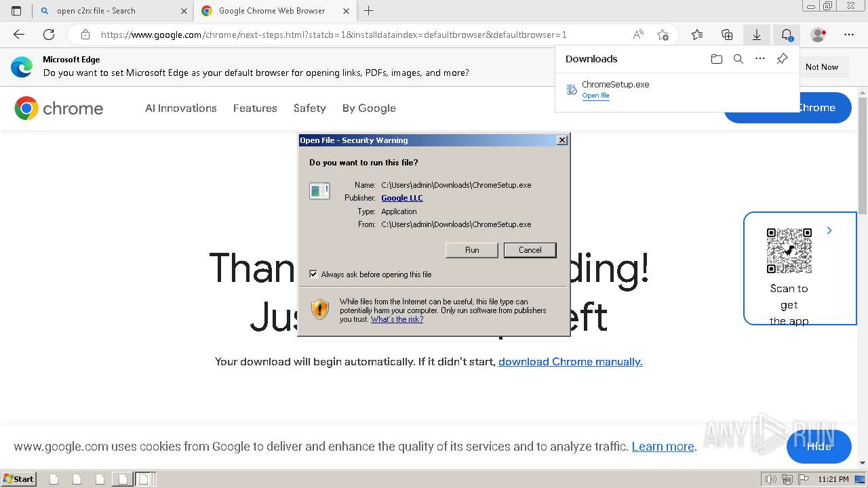Open the Action Center flag icon
This screenshot has height=488, width=868.
click(802, 479)
